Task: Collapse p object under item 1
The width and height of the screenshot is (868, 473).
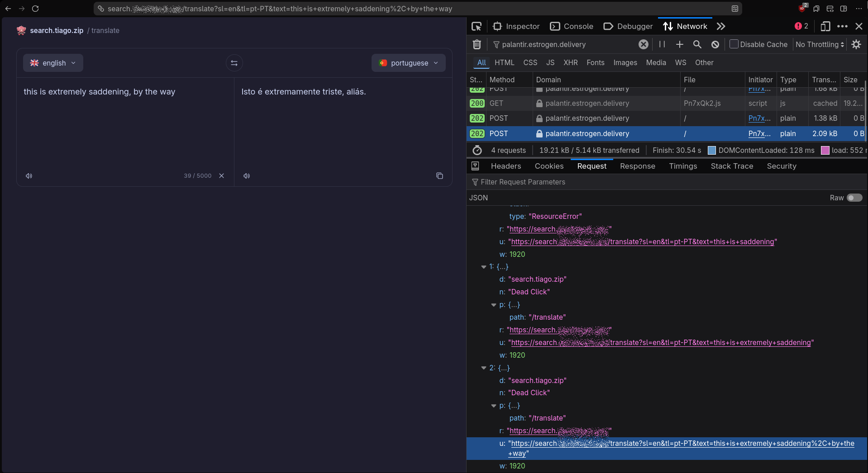Action: click(x=494, y=305)
